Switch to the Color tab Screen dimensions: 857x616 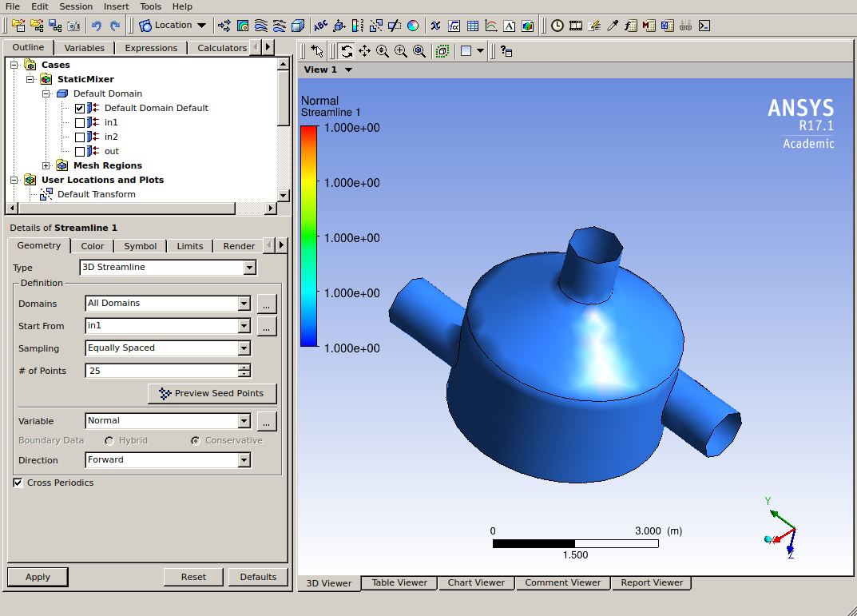coord(93,246)
